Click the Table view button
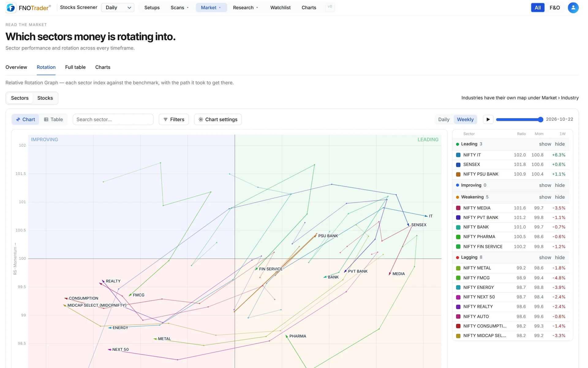Screen dimensions: 588x368 53,120
